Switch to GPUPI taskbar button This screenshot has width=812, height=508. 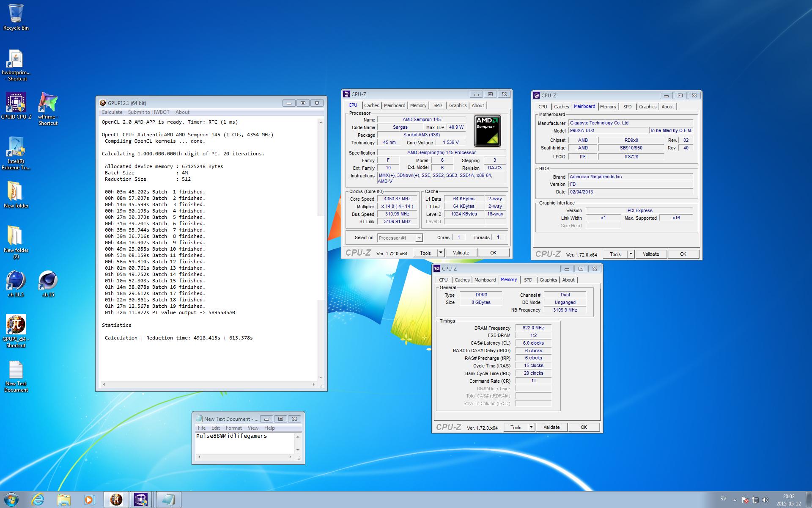pyautogui.click(x=116, y=500)
